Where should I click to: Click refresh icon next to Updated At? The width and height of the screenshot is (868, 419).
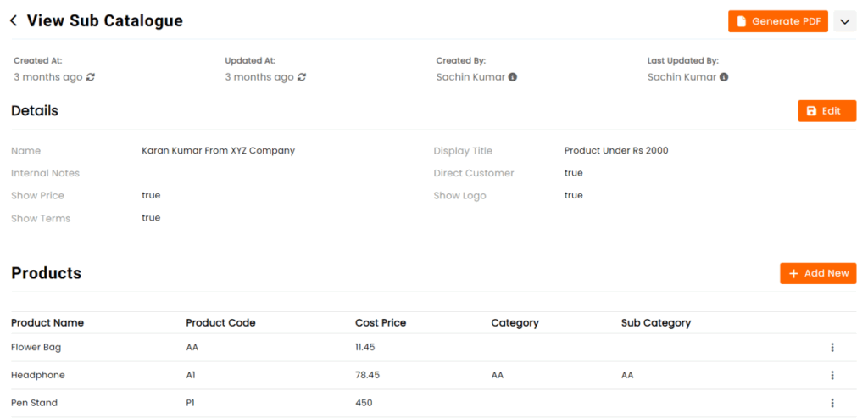[x=302, y=77]
